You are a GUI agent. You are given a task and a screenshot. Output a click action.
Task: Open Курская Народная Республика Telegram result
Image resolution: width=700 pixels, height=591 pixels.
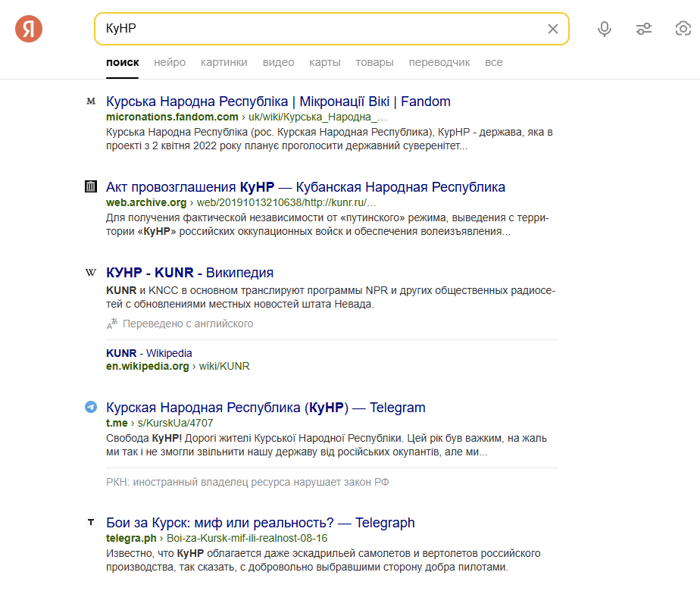point(266,408)
